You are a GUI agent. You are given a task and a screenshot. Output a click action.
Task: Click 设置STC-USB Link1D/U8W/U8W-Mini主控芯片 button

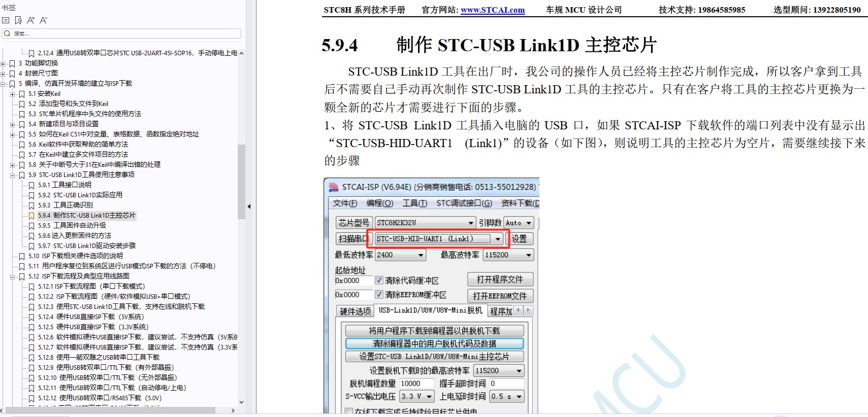[x=434, y=357]
